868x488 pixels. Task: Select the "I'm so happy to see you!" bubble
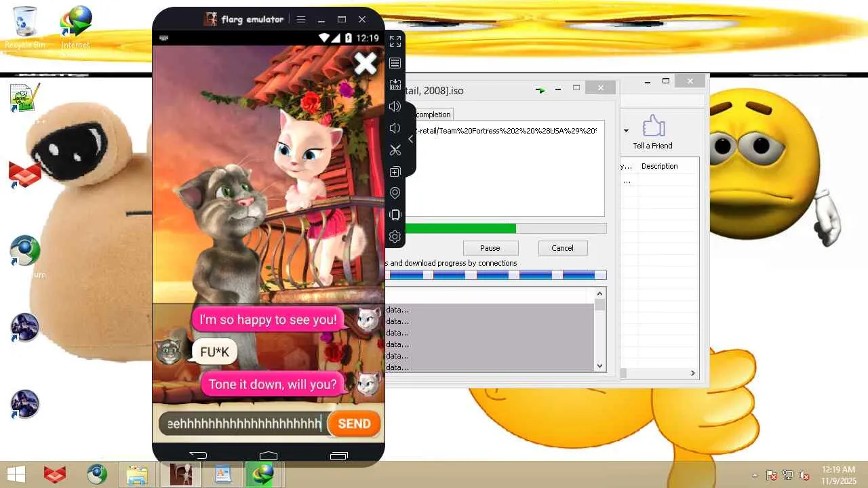tap(268, 320)
